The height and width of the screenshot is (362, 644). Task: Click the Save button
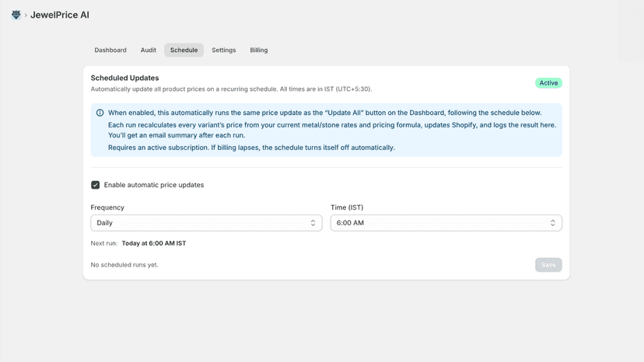(x=548, y=265)
